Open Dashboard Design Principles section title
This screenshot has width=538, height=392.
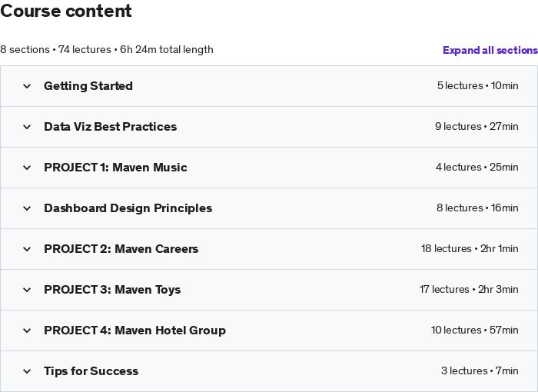(x=128, y=208)
